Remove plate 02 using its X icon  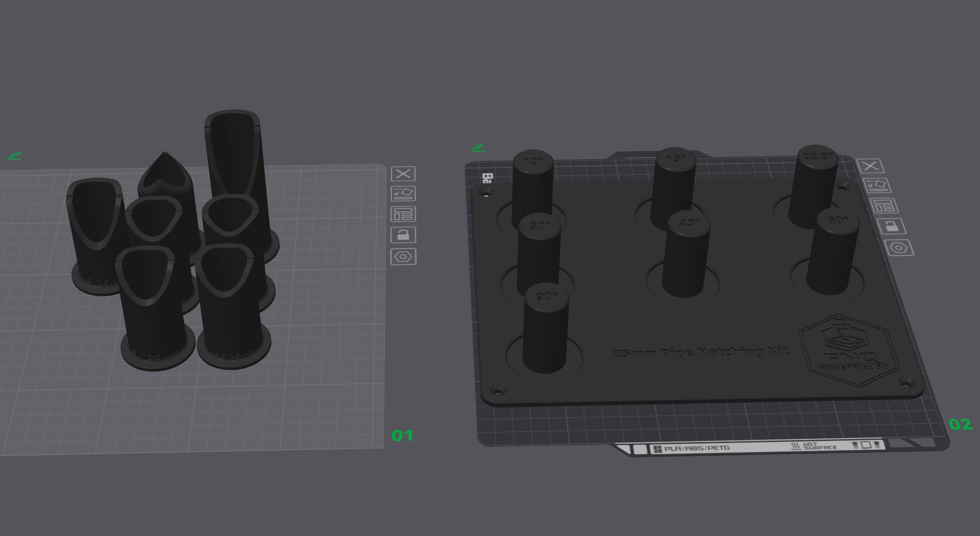click(870, 166)
